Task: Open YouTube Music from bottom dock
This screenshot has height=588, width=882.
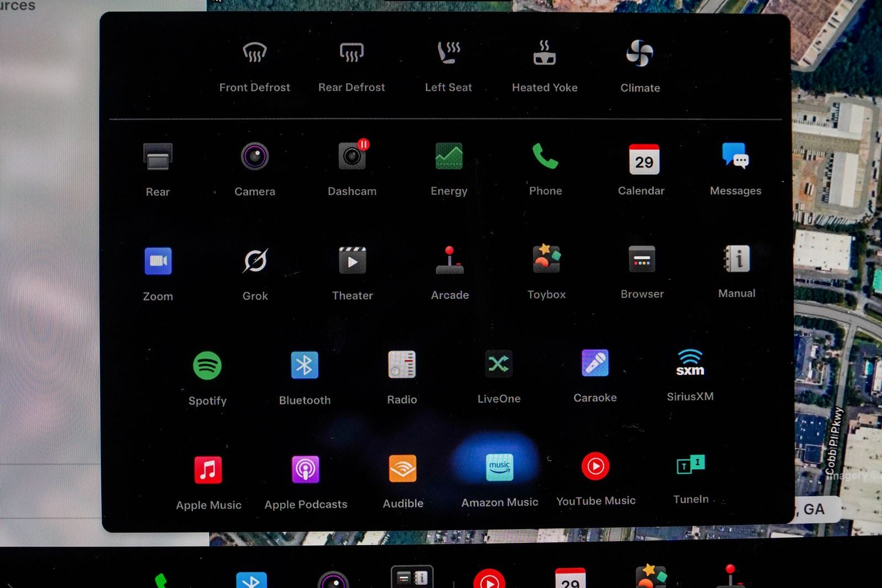Action: pos(489,579)
